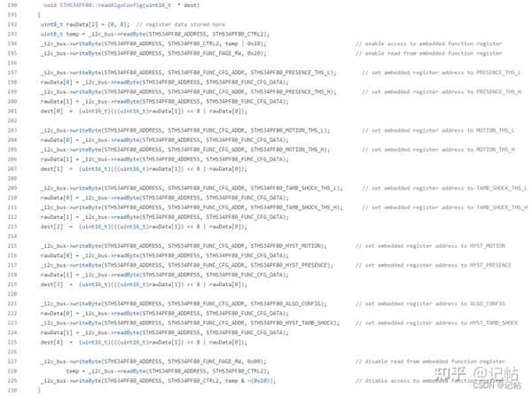Click the comment "// register data stored here"
This screenshot has width=532, height=396.
click(x=181, y=25)
